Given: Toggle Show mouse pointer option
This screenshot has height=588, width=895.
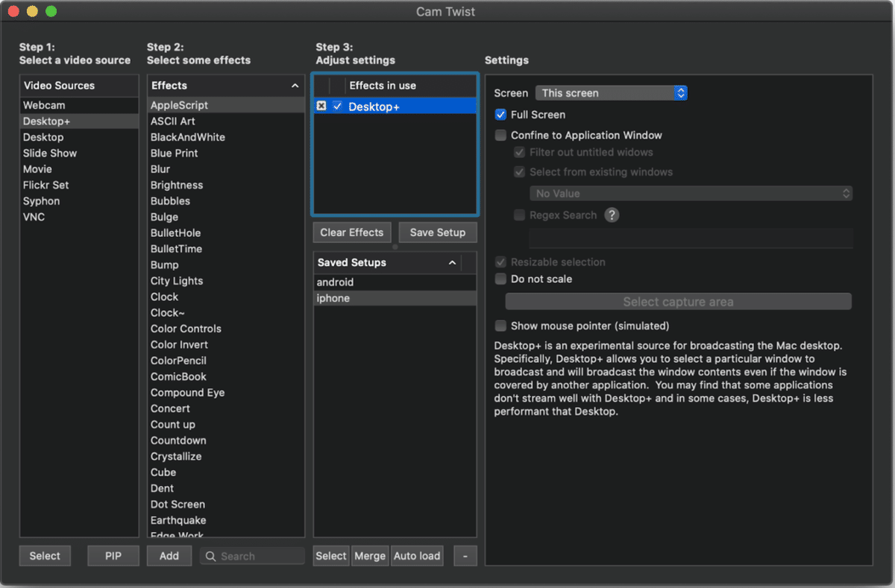Looking at the screenshot, I should [501, 326].
